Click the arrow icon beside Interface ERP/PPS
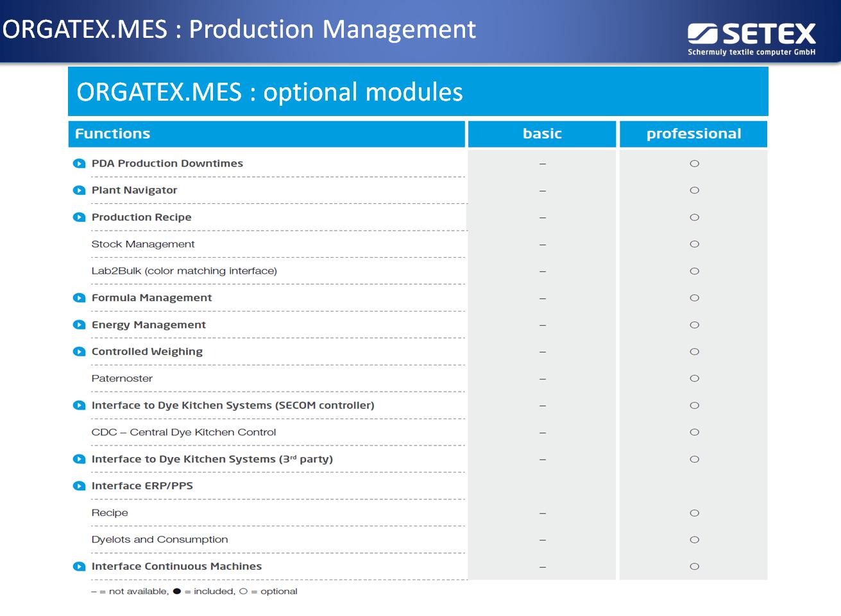The height and width of the screenshot is (616, 841). tap(79, 486)
